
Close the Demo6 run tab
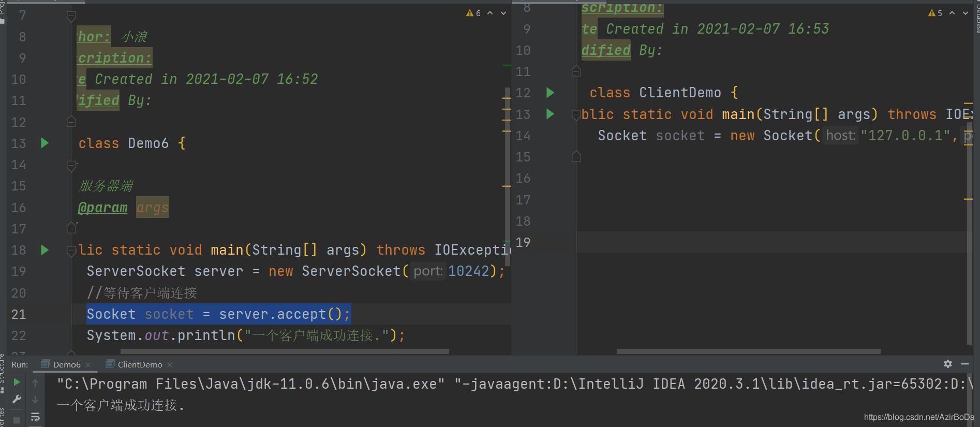[x=88, y=365]
